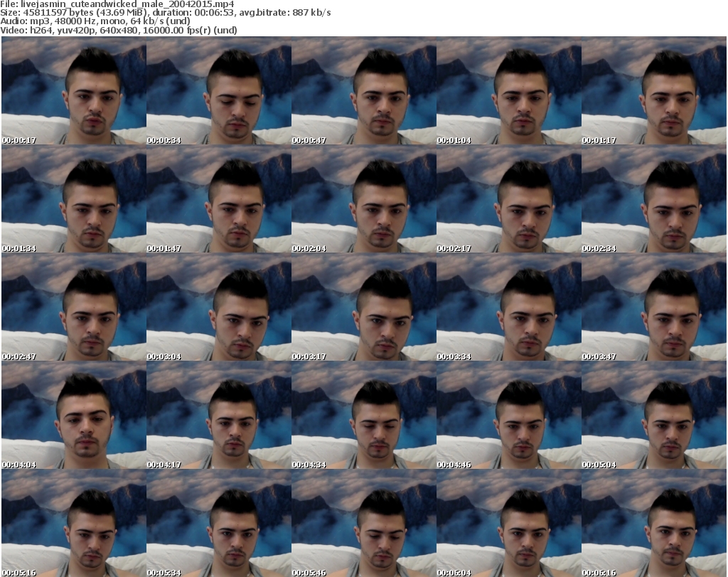Pick the 00:03:47 preview frame

pyautogui.click(x=654, y=307)
